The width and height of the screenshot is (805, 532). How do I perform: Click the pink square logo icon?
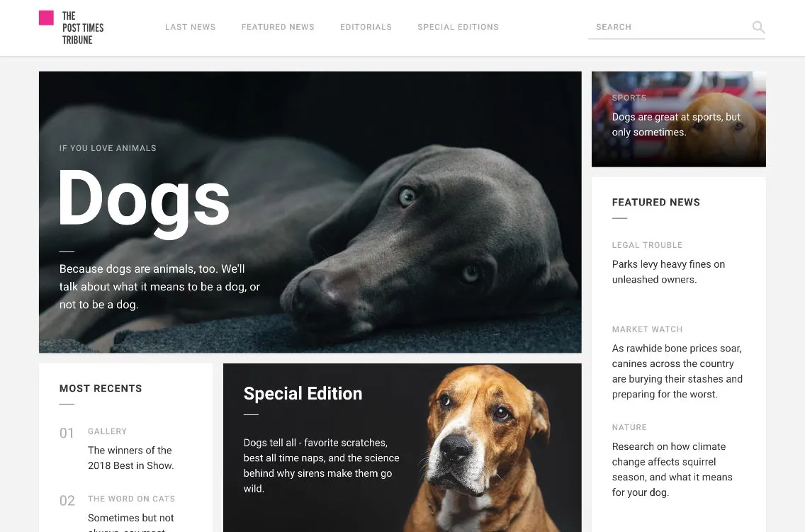click(x=46, y=18)
